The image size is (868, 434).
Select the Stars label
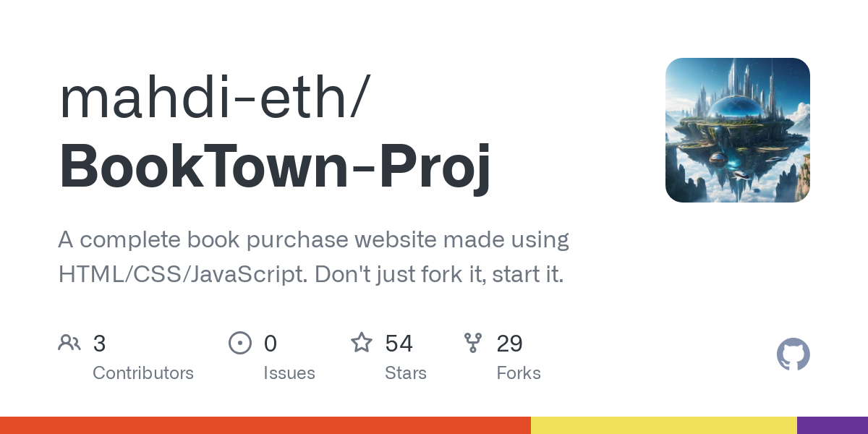pos(406,373)
